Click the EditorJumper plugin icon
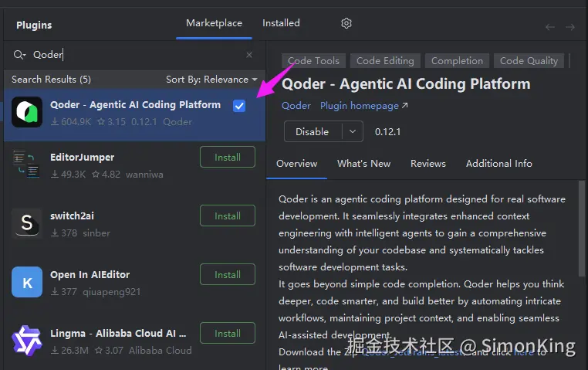The height and width of the screenshot is (370, 588). (26, 165)
